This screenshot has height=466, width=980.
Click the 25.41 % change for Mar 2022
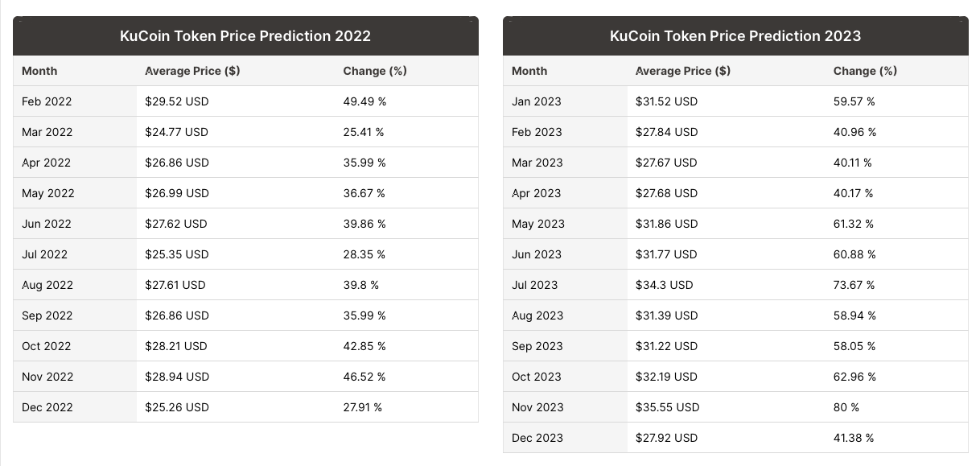point(364,132)
